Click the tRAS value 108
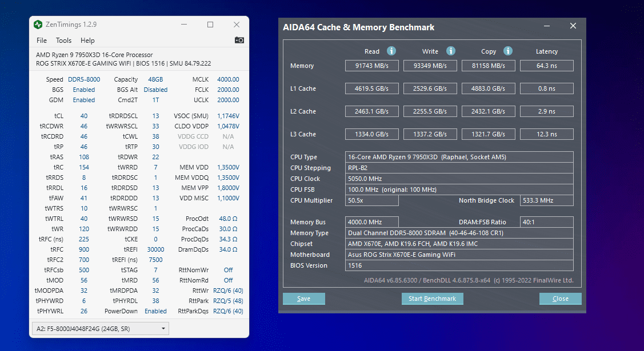This screenshot has height=351, width=644. [x=84, y=157]
